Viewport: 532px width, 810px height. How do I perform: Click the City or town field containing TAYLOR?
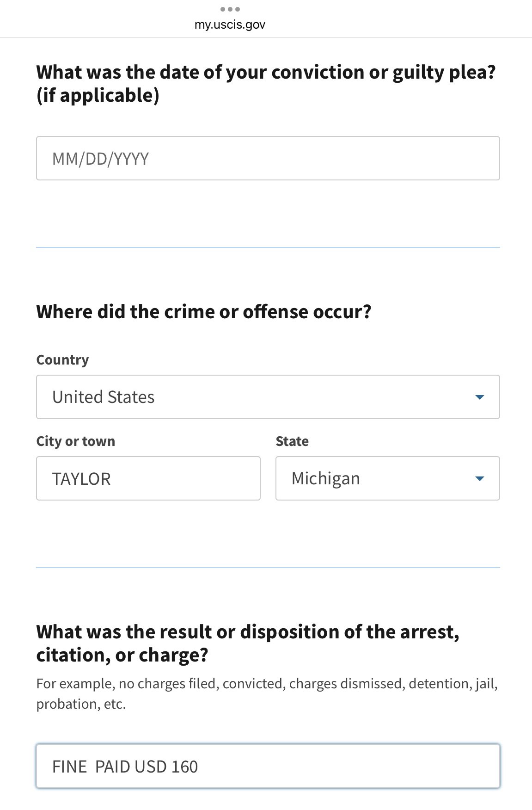[x=148, y=478]
